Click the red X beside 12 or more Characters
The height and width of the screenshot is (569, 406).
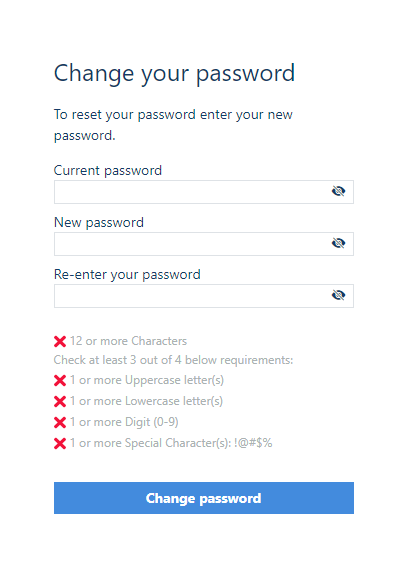click(x=60, y=341)
